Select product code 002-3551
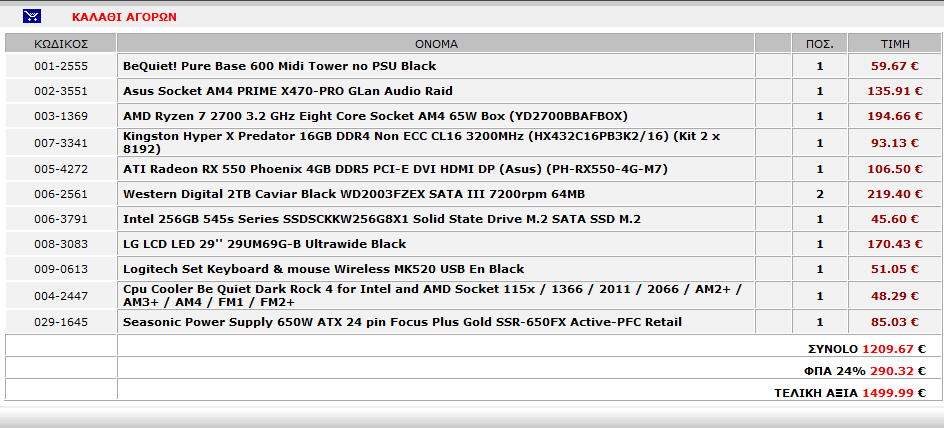This screenshot has width=944, height=428. click(61, 91)
